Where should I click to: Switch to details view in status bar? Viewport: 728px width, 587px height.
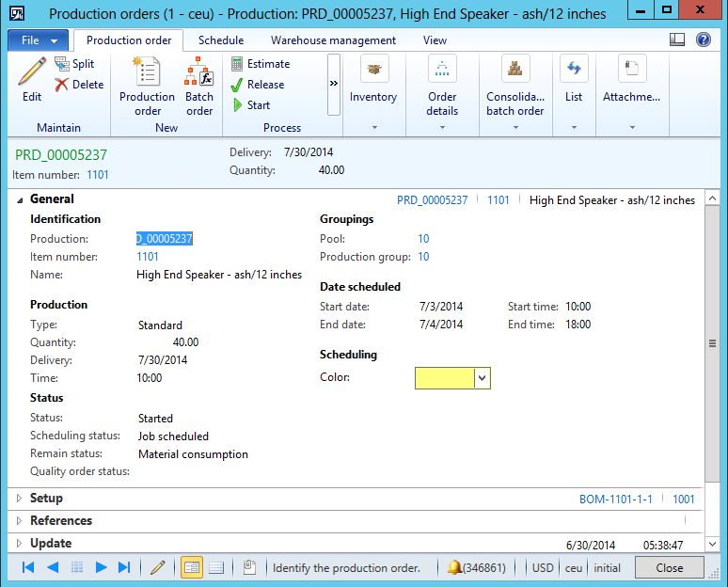click(x=192, y=567)
